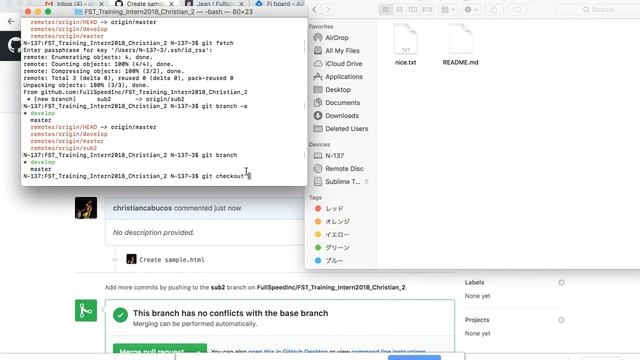Eject the Sublime T... volume

point(367,182)
